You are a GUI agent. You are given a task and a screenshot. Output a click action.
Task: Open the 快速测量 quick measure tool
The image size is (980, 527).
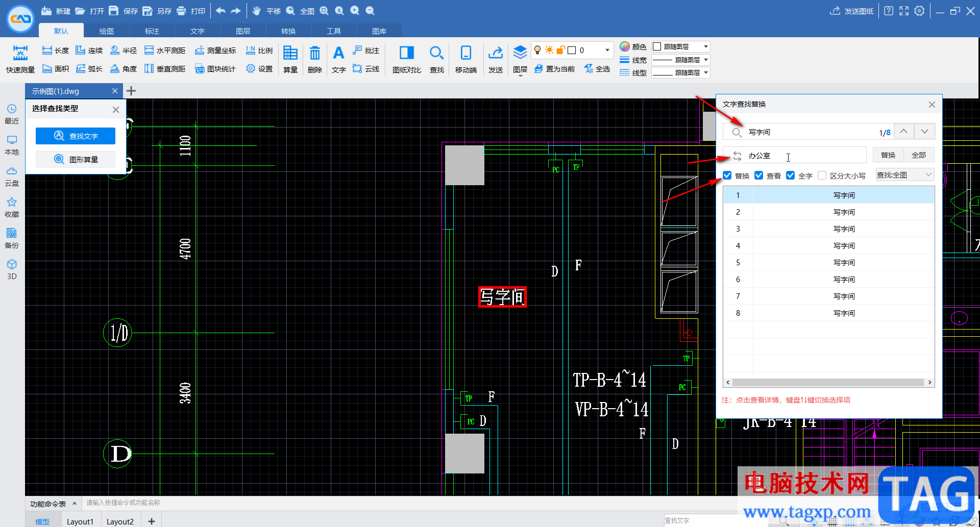point(20,59)
